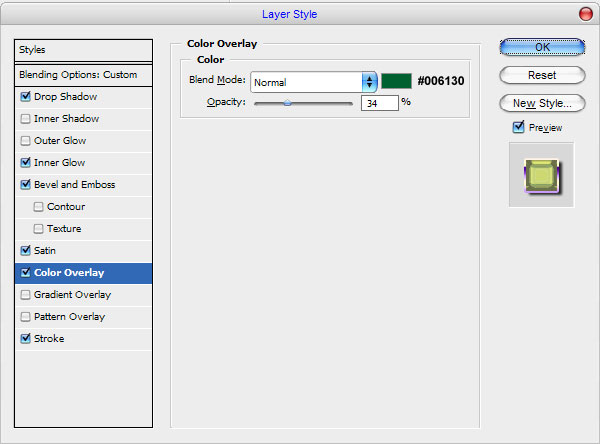The width and height of the screenshot is (600, 444).
Task: Select the Drop Shadow label
Action: 65,96
